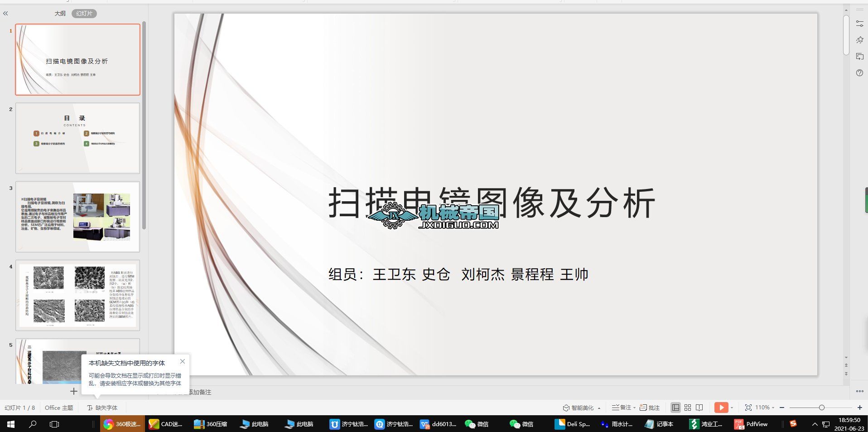Switch to 360极速 browser in taskbar

click(x=122, y=424)
